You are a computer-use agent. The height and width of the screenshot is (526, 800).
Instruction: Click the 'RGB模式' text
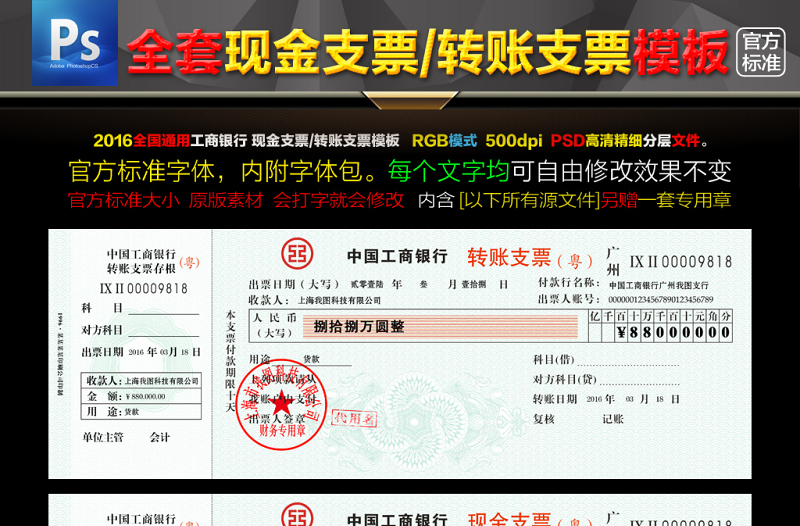[444, 141]
